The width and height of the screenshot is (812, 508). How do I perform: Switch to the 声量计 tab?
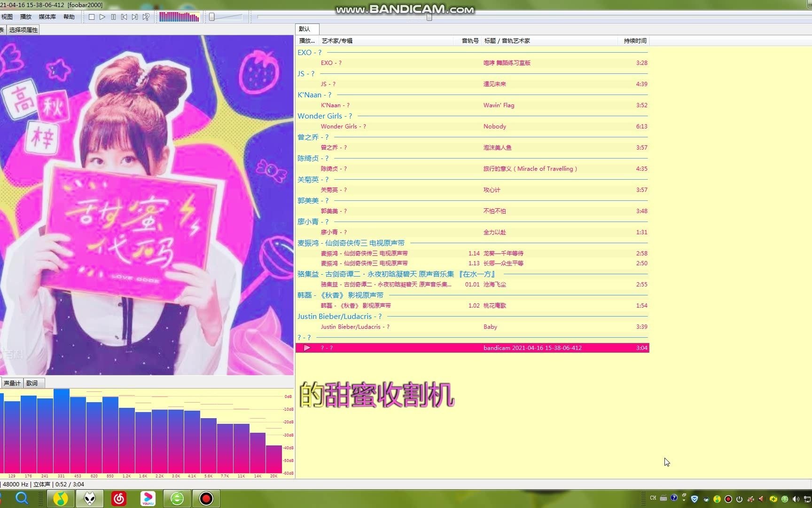(x=12, y=383)
